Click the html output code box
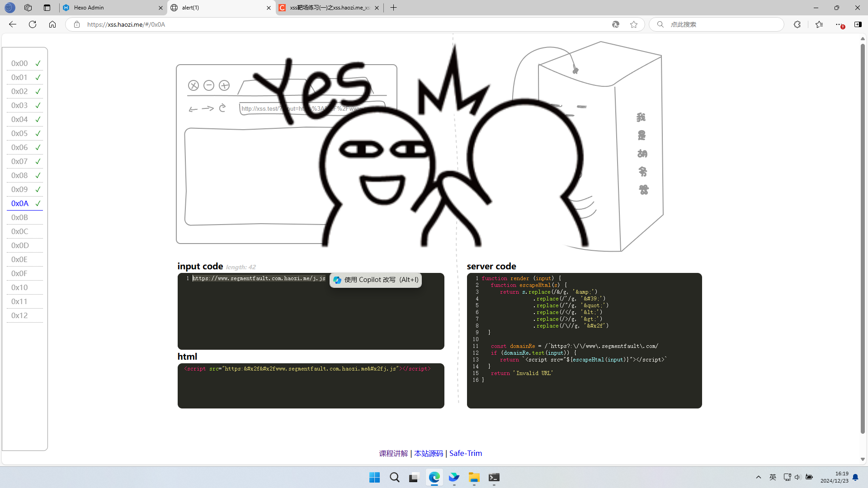This screenshot has height=488, width=868. [x=311, y=386]
